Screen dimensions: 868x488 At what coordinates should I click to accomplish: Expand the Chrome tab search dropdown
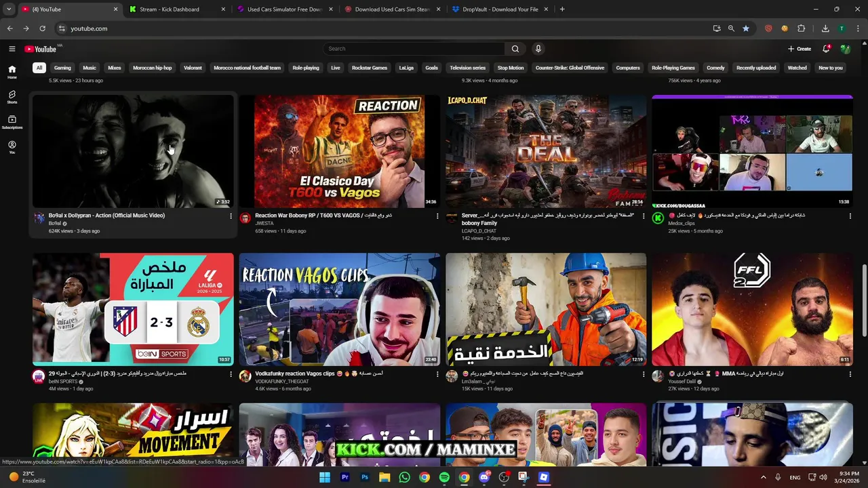(9, 9)
